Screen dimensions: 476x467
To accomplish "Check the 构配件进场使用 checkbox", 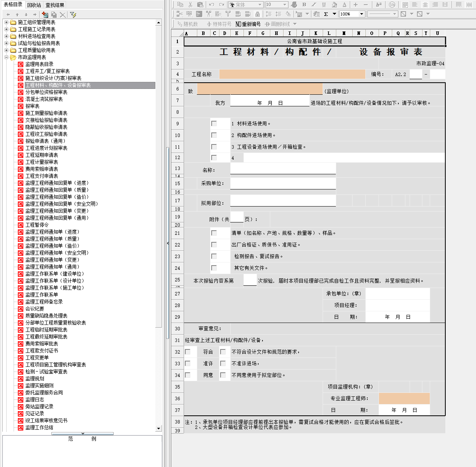I will (x=214, y=135).
